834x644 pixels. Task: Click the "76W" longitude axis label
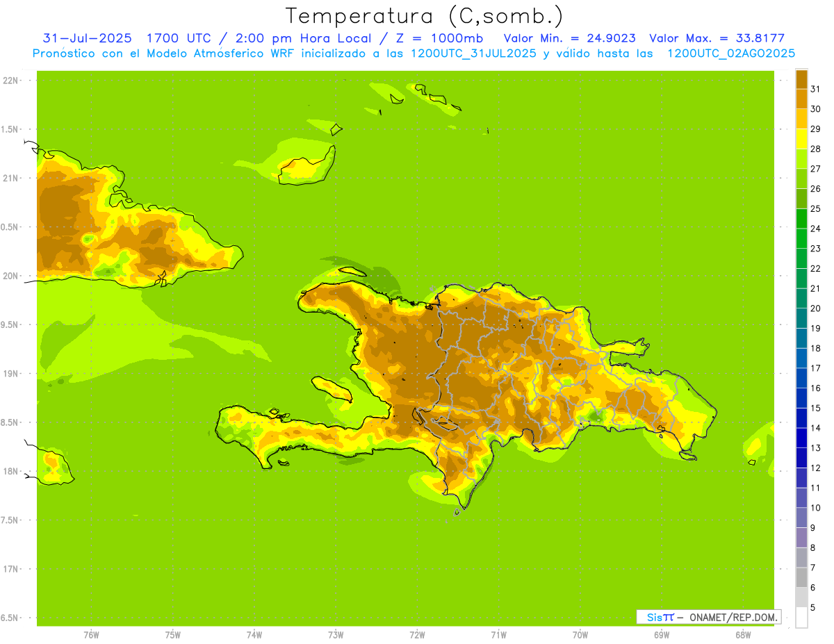click(x=91, y=634)
